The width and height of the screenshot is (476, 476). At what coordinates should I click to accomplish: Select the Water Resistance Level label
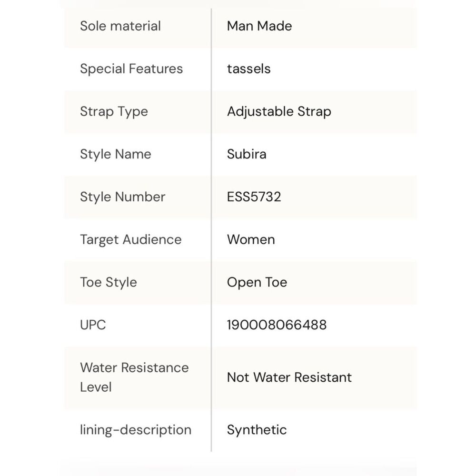[134, 377]
